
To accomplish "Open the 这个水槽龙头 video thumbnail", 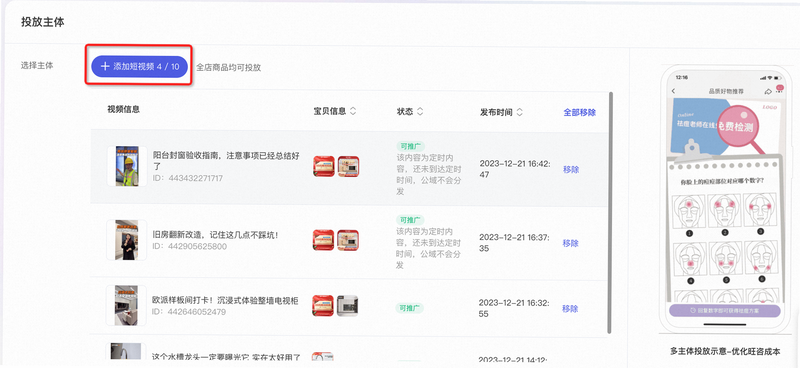I will pos(126,352).
